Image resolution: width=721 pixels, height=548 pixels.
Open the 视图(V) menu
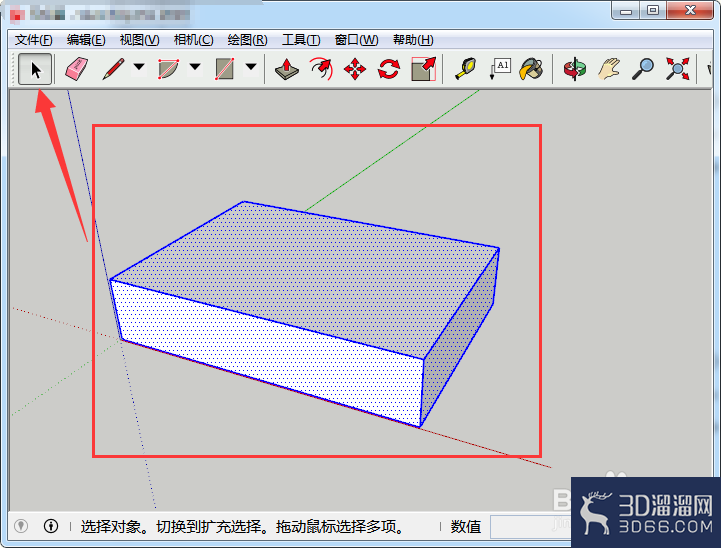139,40
